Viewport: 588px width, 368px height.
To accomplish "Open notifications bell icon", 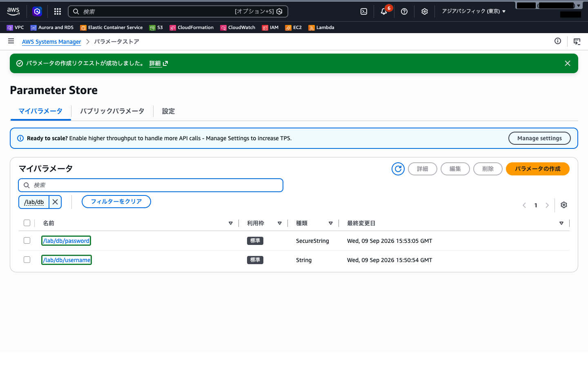I will [384, 11].
